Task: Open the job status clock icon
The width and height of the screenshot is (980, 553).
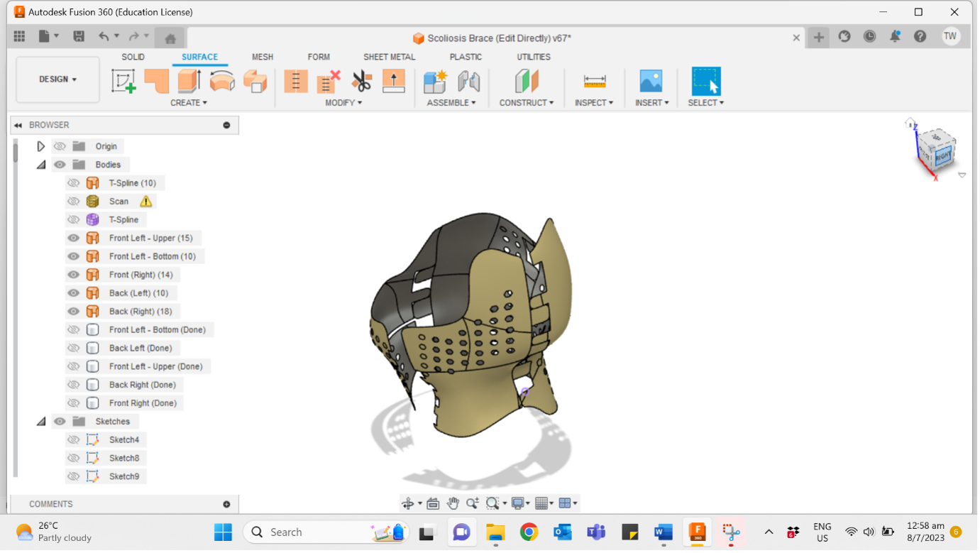Action: click(869, 36)
